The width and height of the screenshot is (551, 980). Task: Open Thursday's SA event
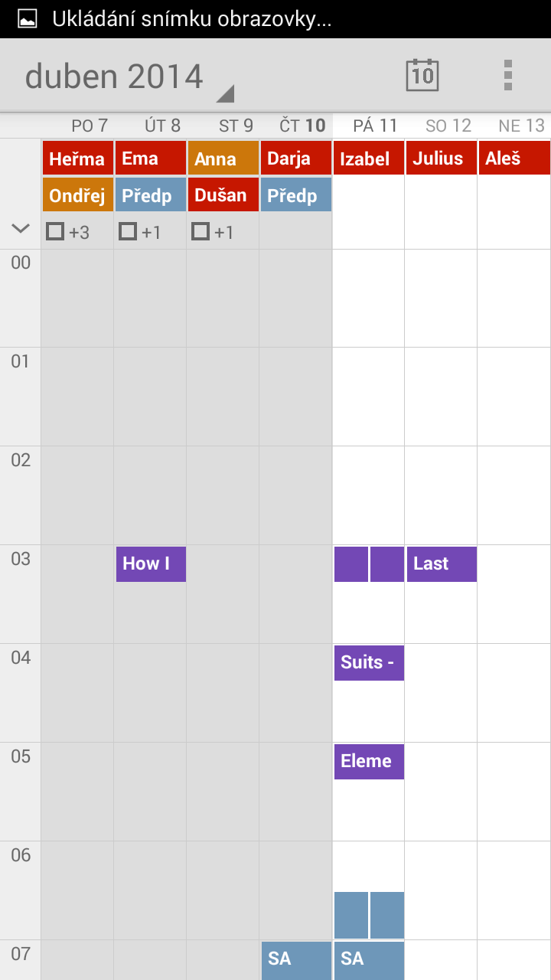pyautogui.click(x=296, y=960)
